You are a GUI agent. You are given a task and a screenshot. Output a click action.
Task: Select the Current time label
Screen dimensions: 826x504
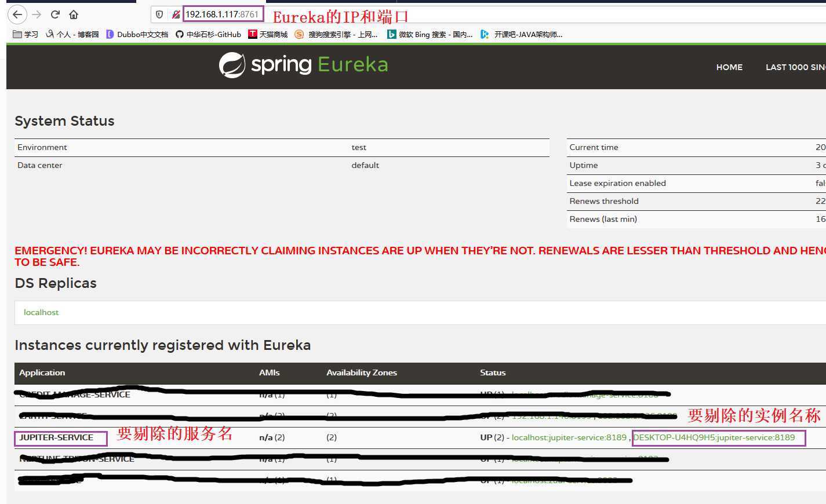[x=594, y=147]
